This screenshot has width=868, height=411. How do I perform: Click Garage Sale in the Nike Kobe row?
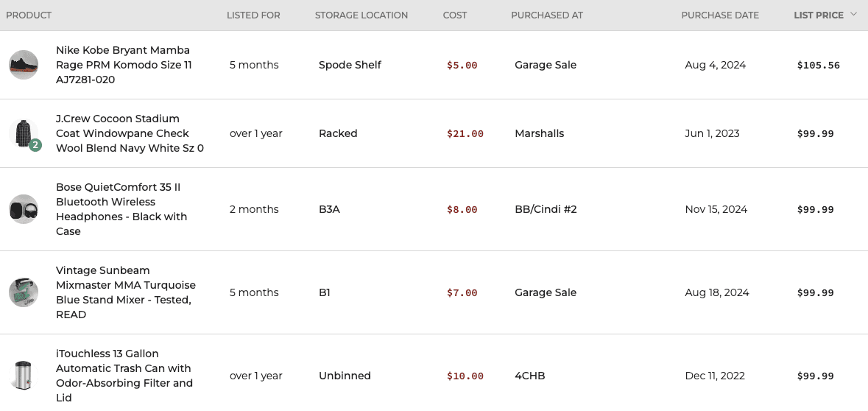(x=546, y=65)
